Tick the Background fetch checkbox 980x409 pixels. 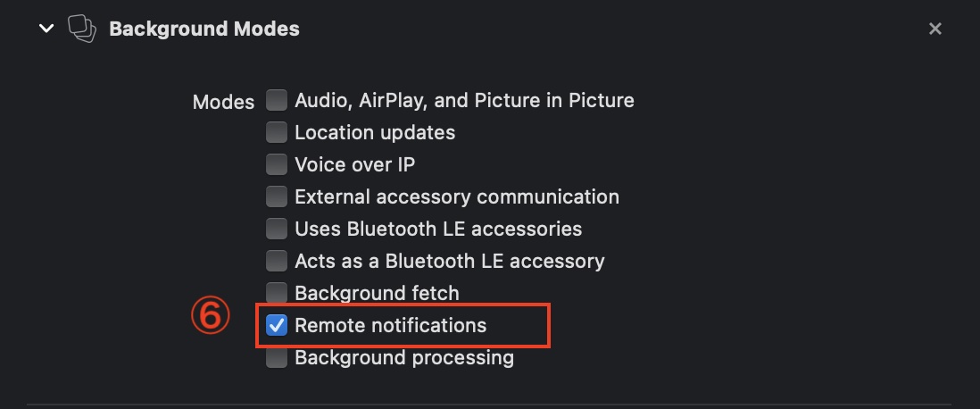(x=277, y=293)
